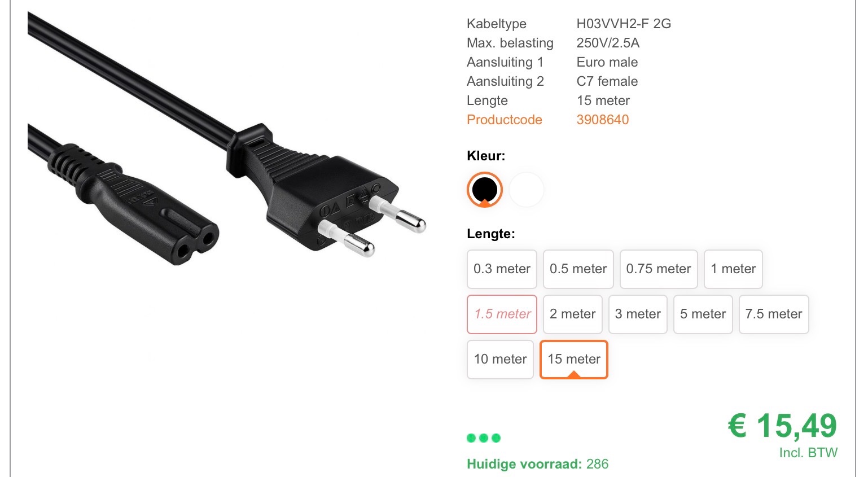Image resolution: width=868 pixels, height=477 pixels.
Task: Choose the 3 meter length option
Action: [638, 314]
